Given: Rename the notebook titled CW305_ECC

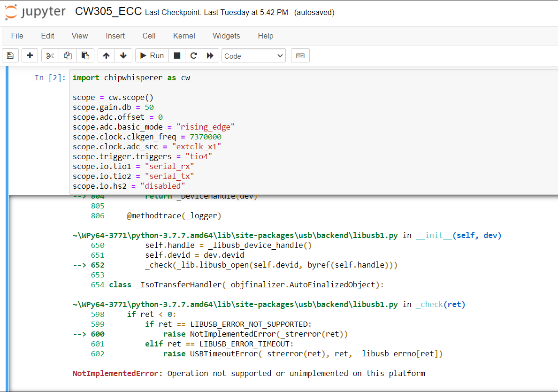Looking at the screenshot, I should [x=108, y=11].
